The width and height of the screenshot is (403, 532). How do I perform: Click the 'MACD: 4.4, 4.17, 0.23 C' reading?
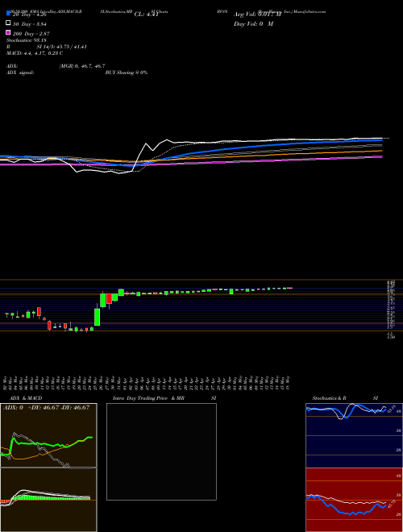tap(35, 53)
